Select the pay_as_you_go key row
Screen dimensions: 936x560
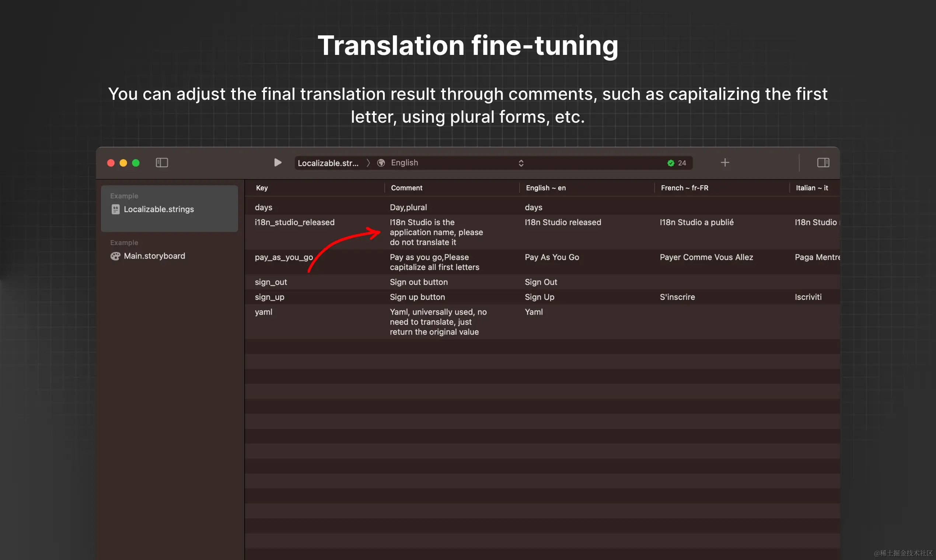pyautogui.click(x=283, y=258)
